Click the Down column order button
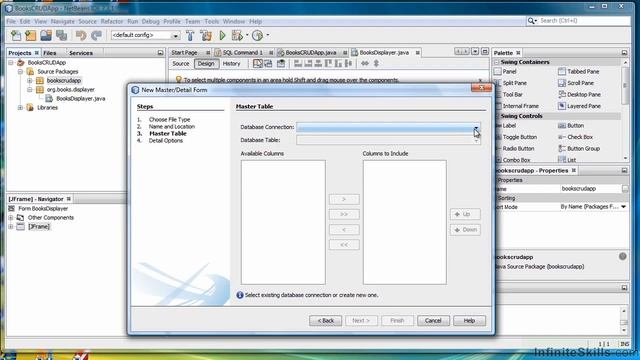This screenshot has width=640, height=360. [465, 230]
